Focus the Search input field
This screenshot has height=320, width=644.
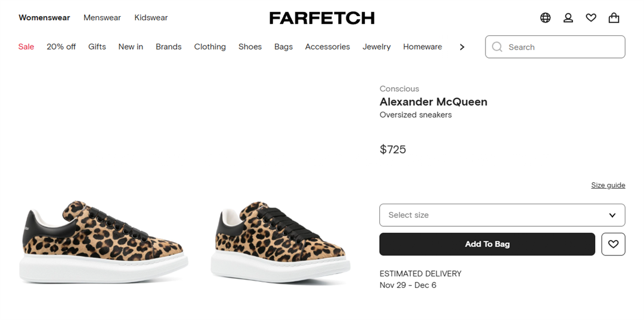click(x=561, y=47)
